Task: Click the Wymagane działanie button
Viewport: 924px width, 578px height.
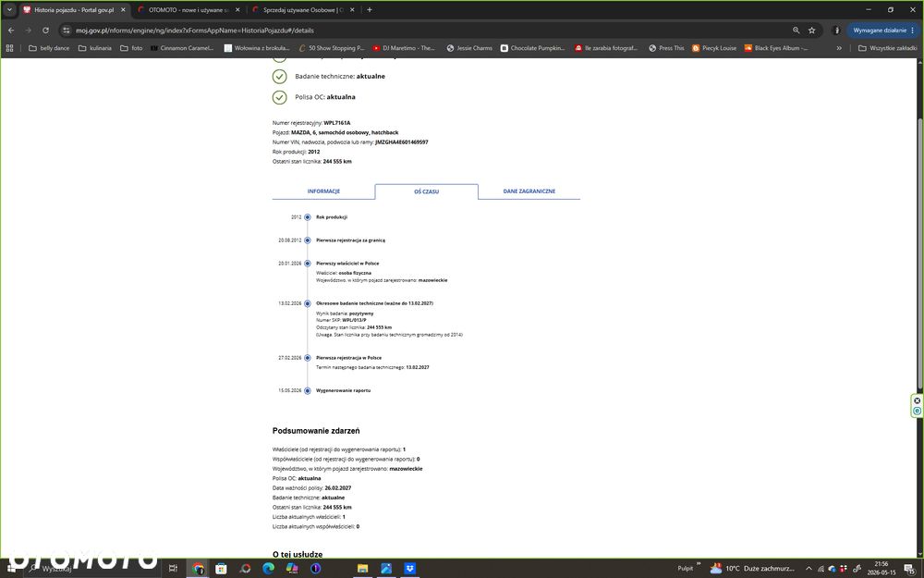Action: (882, 31)
